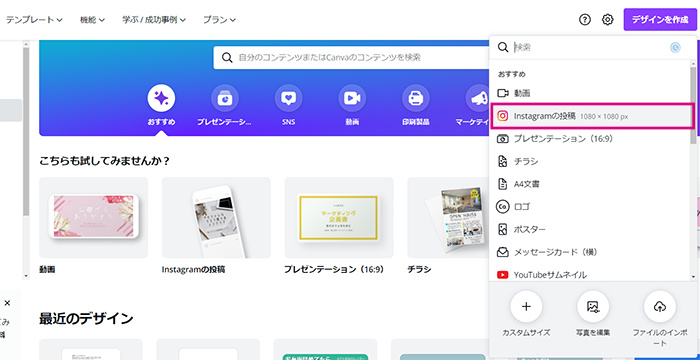Choose チラシ from the dropdown list

[x=589, y=161]
